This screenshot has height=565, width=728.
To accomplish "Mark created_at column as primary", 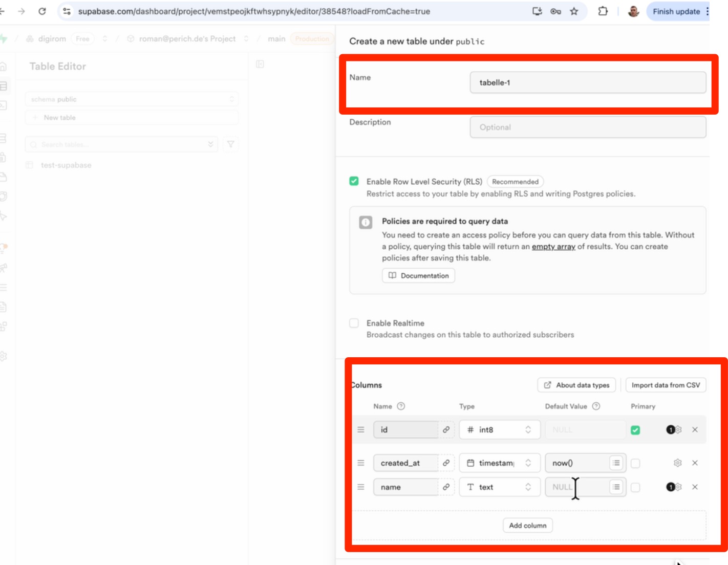I will [x=635, y=464].
